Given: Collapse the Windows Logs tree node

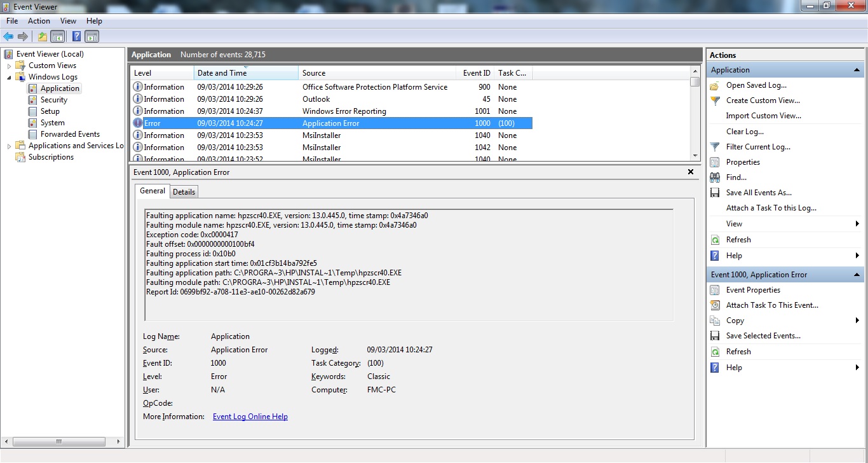Looking at the screenshot, I should click(9, 77).
